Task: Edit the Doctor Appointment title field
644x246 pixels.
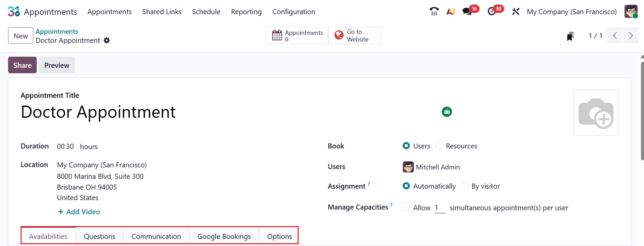Action: tap(98, 112)
